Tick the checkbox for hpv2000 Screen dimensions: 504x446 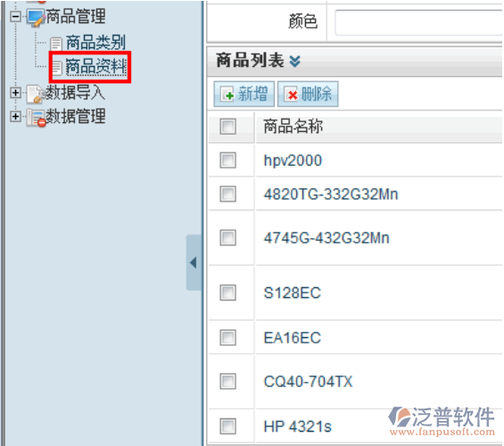tap(227, 160)
